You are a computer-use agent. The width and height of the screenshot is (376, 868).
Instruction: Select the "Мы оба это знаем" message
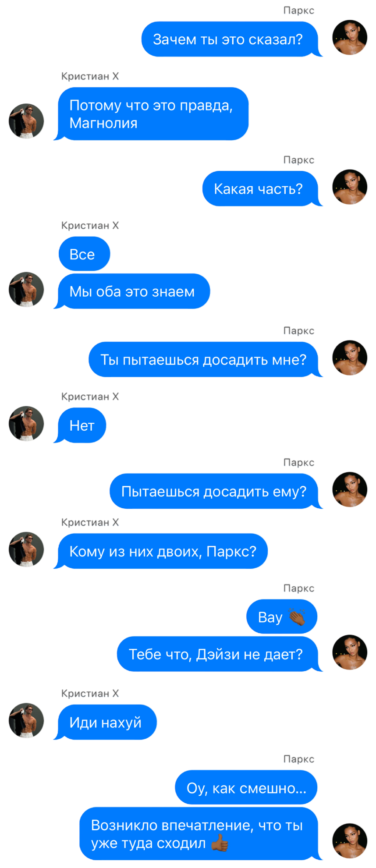point(131,291)
